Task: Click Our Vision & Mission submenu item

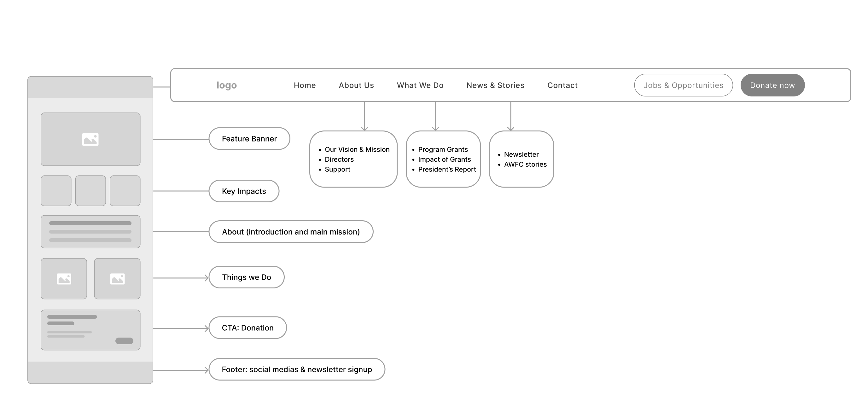Action: pyautogui.click(x=357, y=149)
